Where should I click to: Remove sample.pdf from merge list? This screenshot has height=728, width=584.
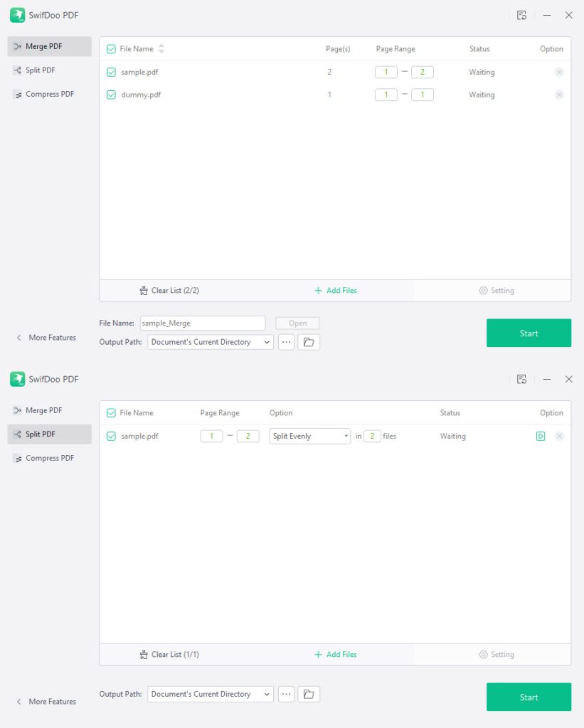tap(559, 72)
